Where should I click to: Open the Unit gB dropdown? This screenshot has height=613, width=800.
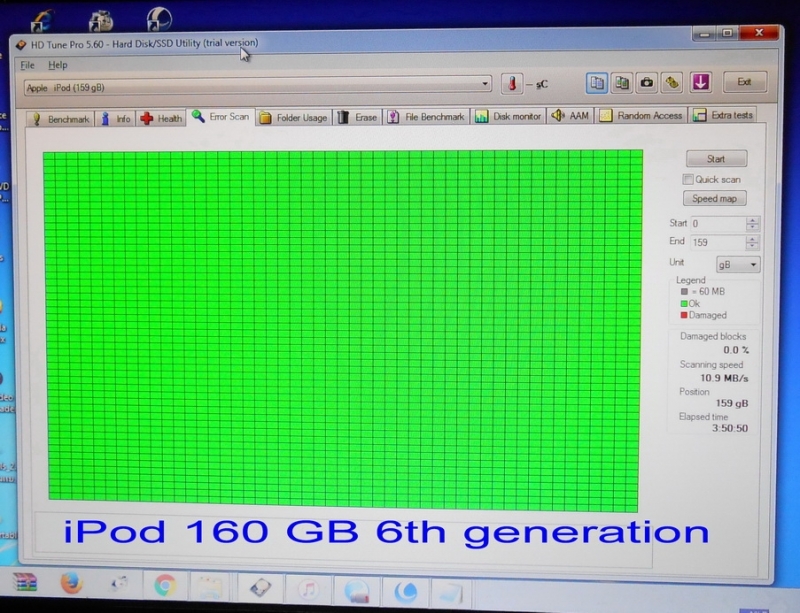[738, 265]
